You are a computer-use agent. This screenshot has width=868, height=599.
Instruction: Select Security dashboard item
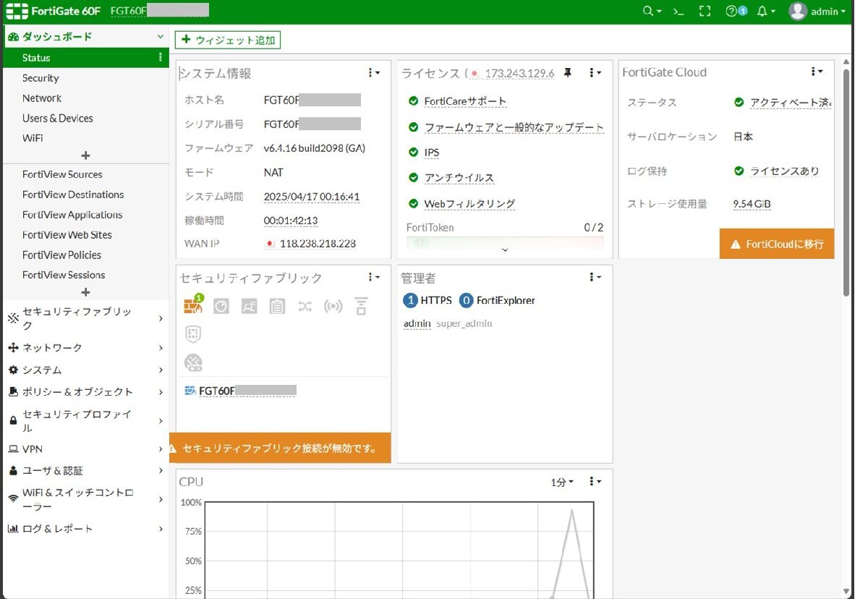pyautogui.click(x=41, y=78)
